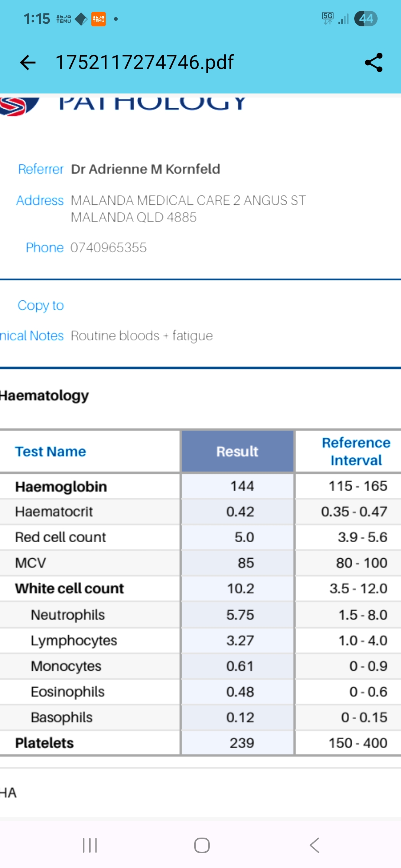Tap the Temu notification icon in status bar
This screenshot has height=868, width=401.
pos(98,19)
